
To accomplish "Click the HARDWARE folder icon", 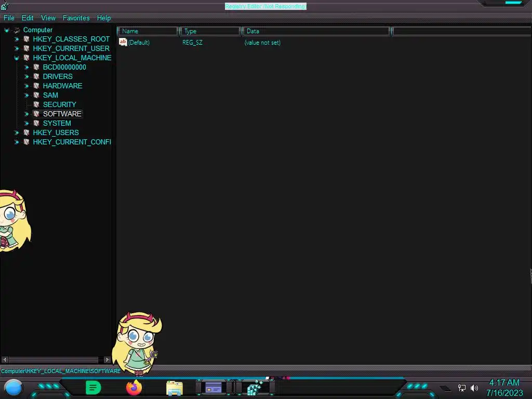I will click(x=36, y=86).
